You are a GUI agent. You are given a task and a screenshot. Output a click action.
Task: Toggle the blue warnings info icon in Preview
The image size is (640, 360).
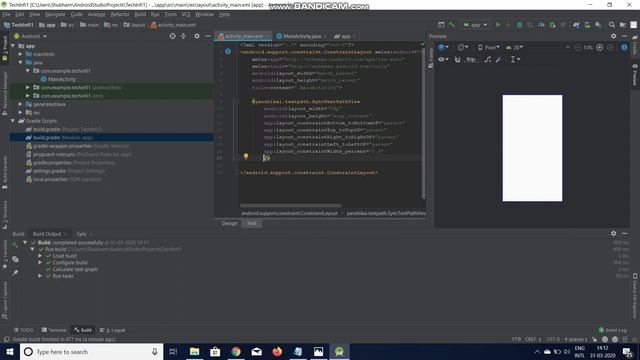coord(624,47)
